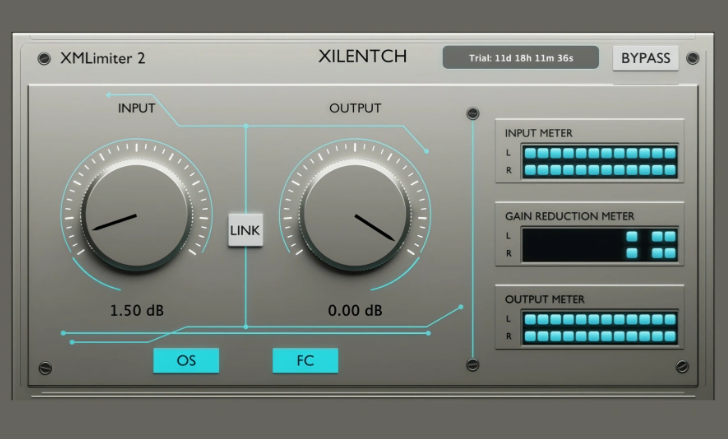Click the XILENTCH logo

363,56
